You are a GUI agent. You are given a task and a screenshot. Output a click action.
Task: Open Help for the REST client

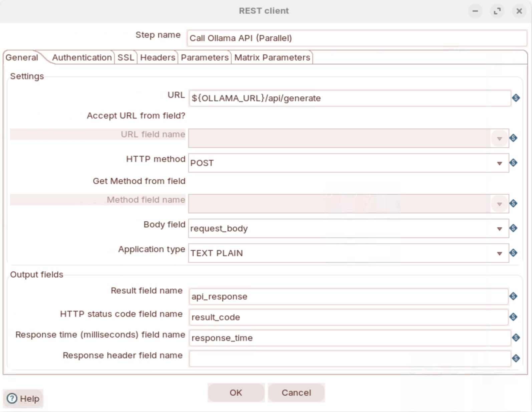[23, 398]
